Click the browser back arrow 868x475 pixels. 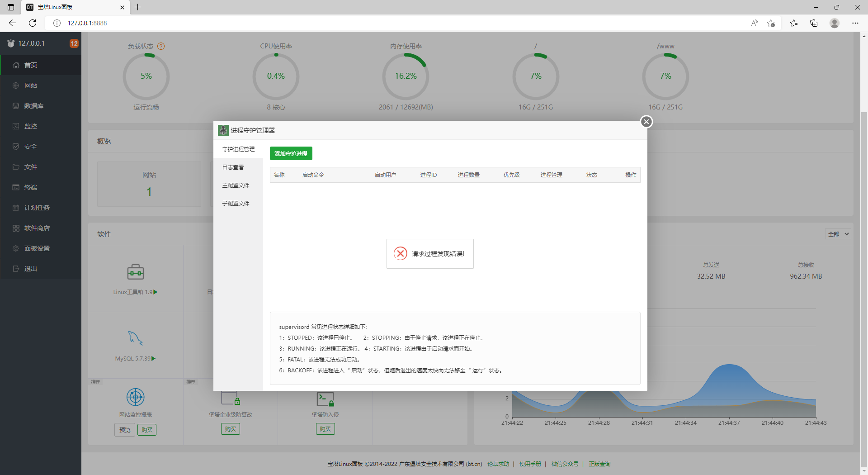[x=13, y=23]
